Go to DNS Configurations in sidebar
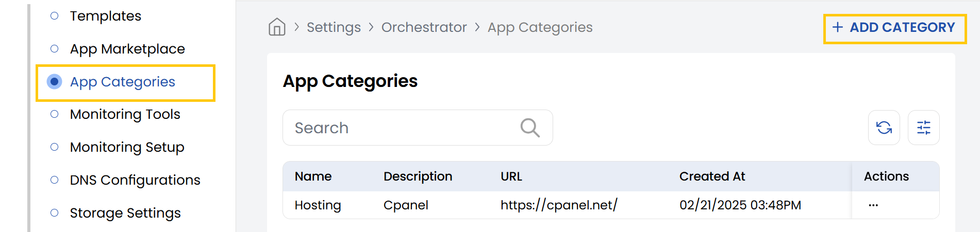The image size is (980, 232). 135,180
